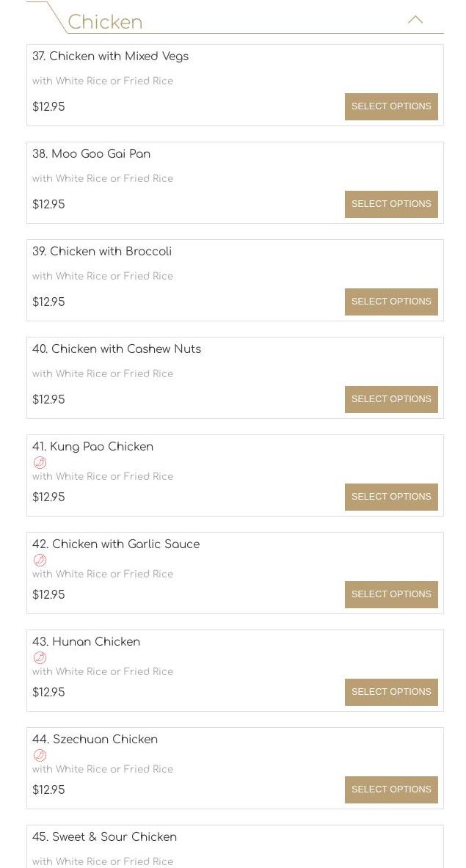This screenshot has height=868, width=466.
Task: Open the 37. Chicken with Mixed Vegs title
Action: pyautogui.click(x=110, y=56)
